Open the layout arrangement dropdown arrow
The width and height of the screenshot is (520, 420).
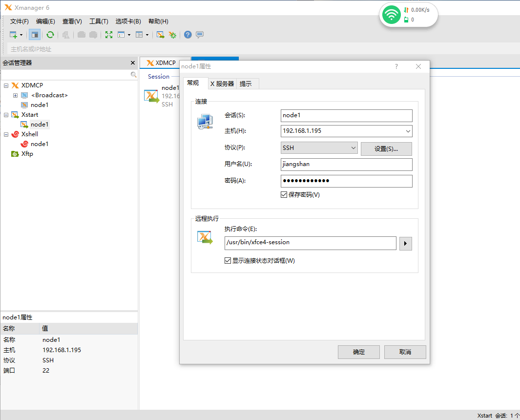pos(147,35)
